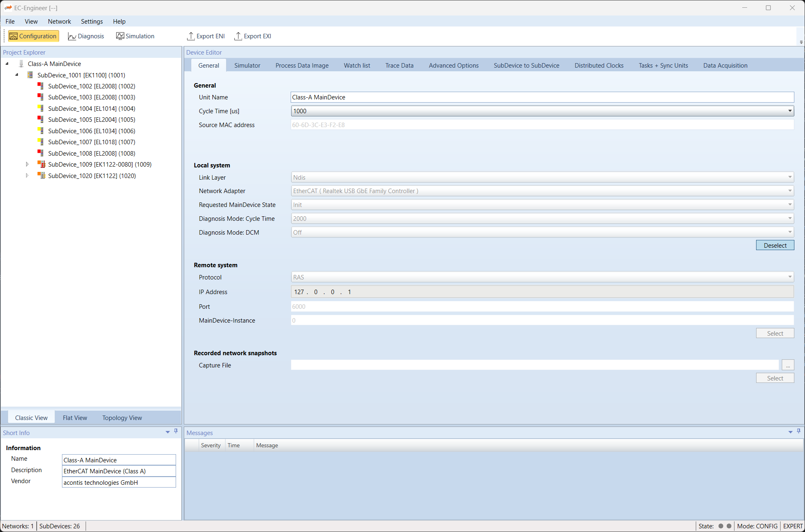Open the Short Info panel dropdown arrow

pos(168,432)
